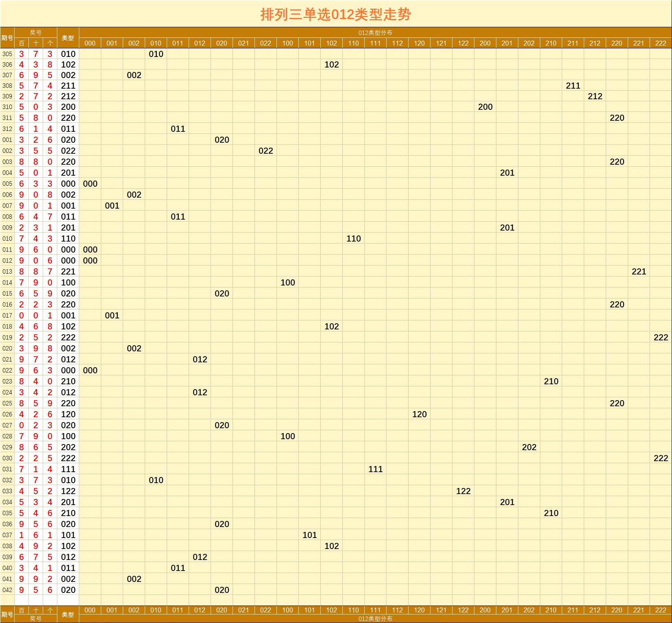
Task: Click the 222 marker in row 019
Action: tap(661, 337)
